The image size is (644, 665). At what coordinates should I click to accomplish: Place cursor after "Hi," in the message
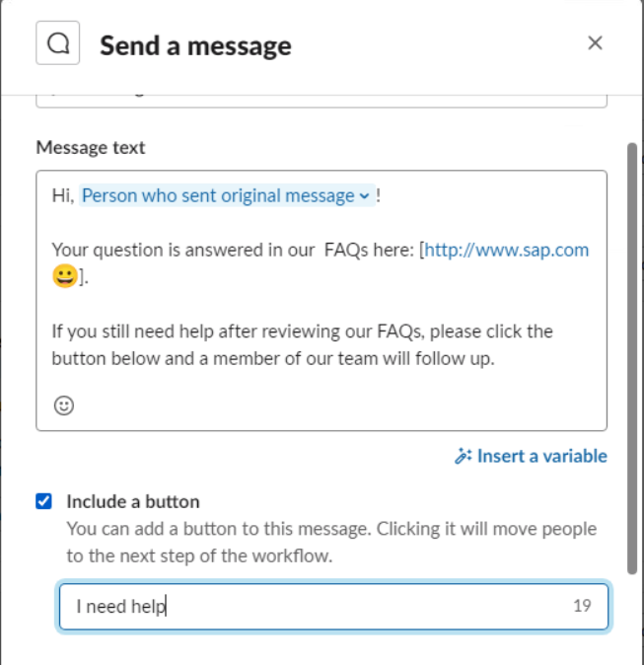[76, 195]
